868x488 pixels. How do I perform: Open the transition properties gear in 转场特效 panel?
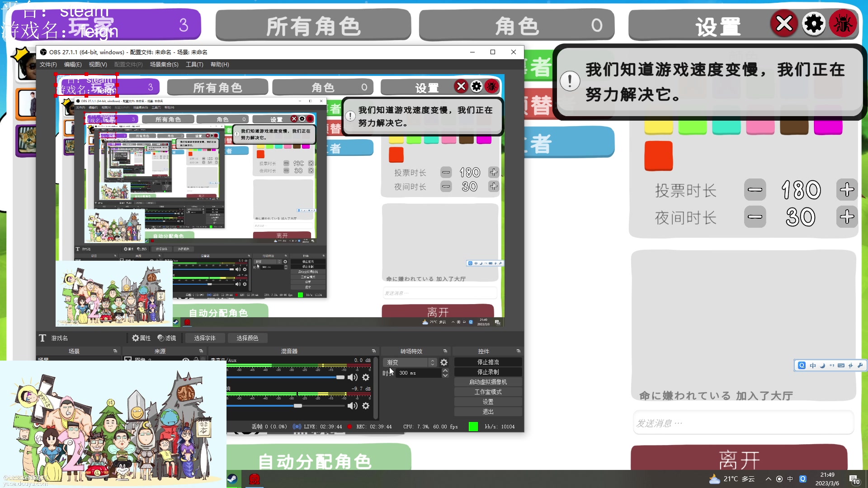point(443,362)
